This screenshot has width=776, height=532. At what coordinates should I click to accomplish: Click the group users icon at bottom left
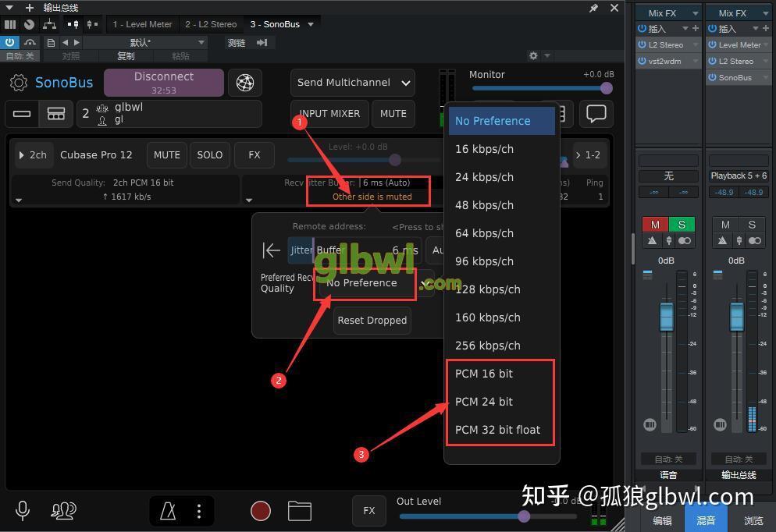[x=63, y=511]
